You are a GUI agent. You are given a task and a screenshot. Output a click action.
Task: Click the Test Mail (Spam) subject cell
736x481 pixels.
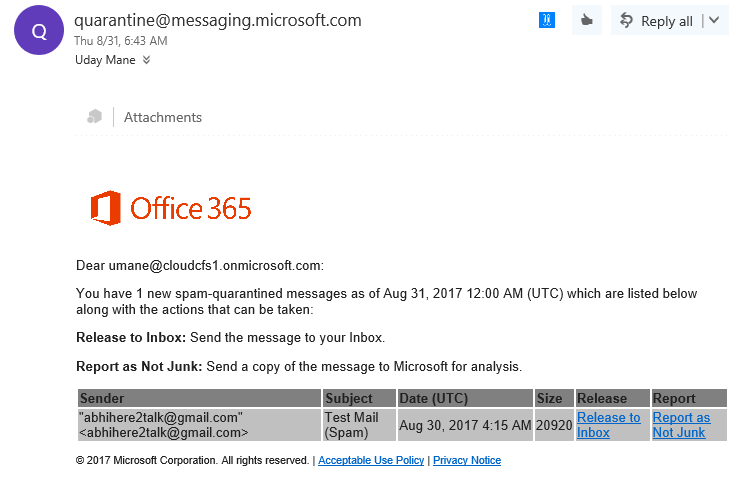[360, 425]
